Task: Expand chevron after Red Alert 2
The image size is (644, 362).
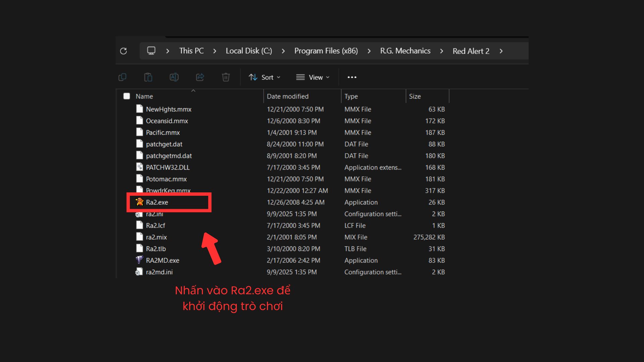Action: 501,51
